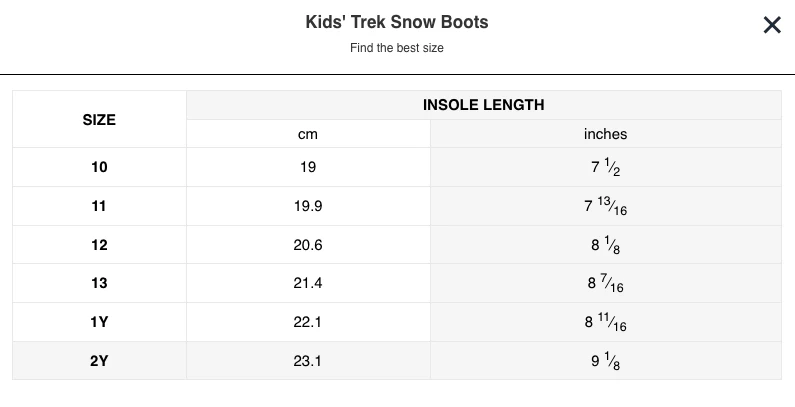Click the 7 1/2 inches value cell
Viewport: 795px width, 407px height.
(x=605, y=168)
